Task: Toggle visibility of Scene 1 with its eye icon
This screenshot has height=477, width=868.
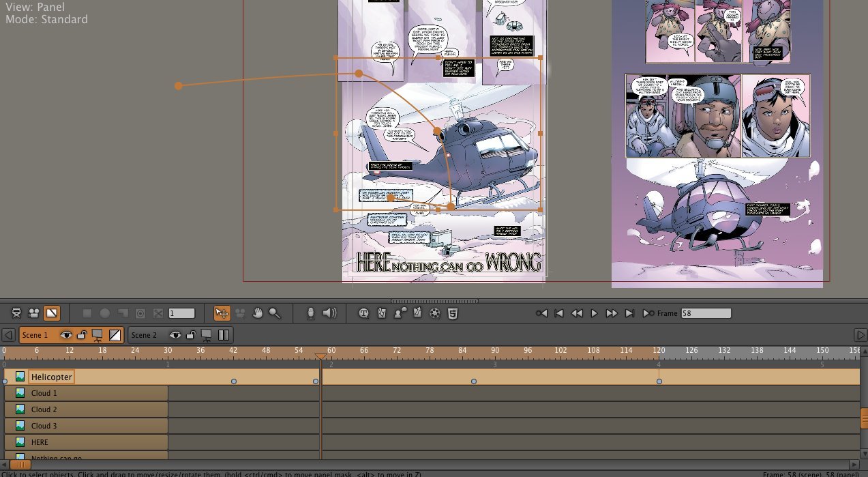Action: pyautogui.click(x=66, y=334)
